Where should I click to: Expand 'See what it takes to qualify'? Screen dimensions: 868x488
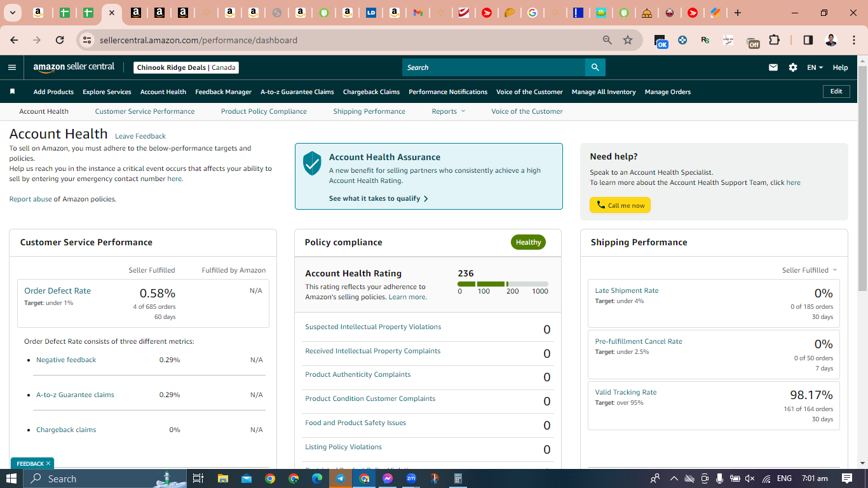pyautogui.click(x=379, y=198)
